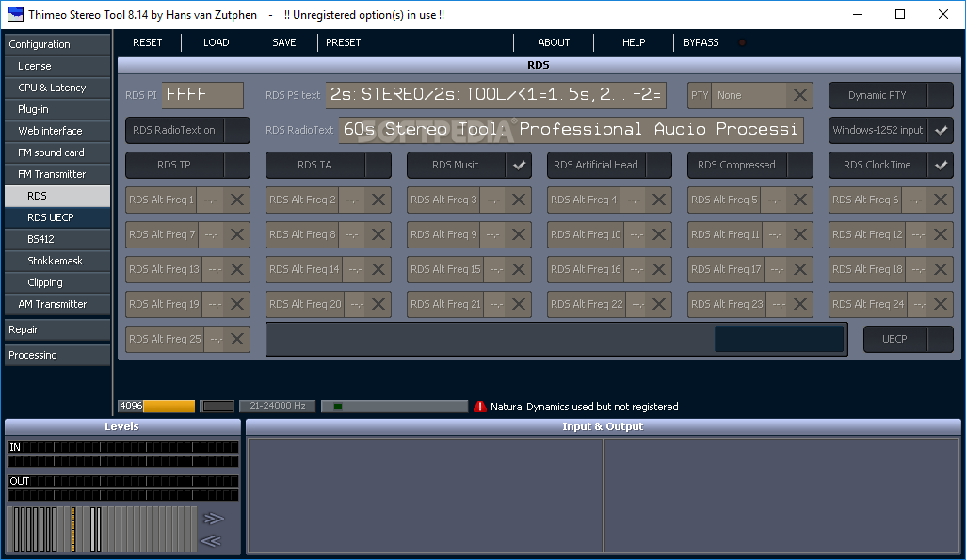This screenshot has width=966, height=560.
Task: Click the LOAD button
Action: pyautogui.click(x=217, y=42)
